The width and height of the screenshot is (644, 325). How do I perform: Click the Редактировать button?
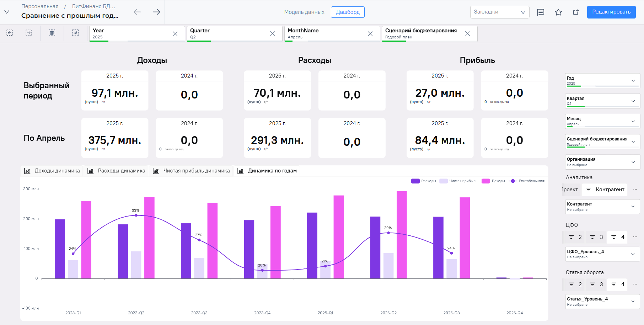pyautogui.click(x=611, y=12)
